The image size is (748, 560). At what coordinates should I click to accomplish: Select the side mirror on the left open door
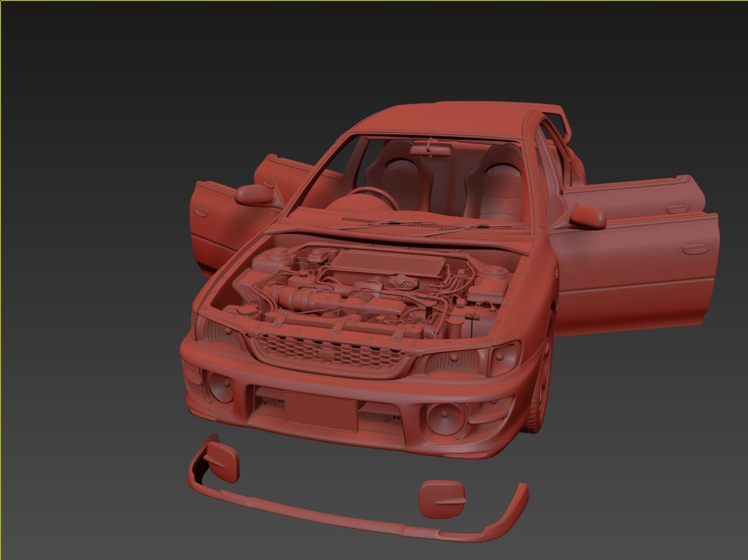(254, 194)
